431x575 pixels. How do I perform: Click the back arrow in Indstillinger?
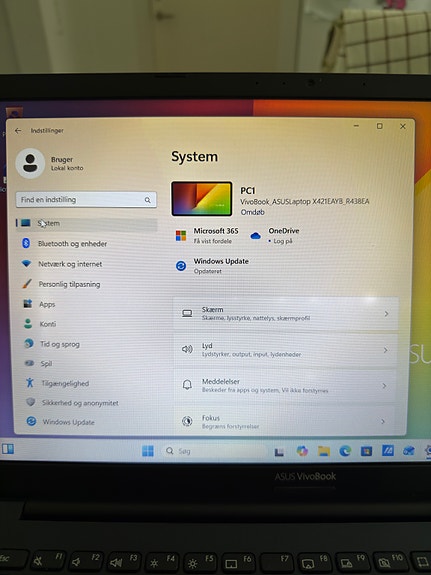click(x=18, y=131)
